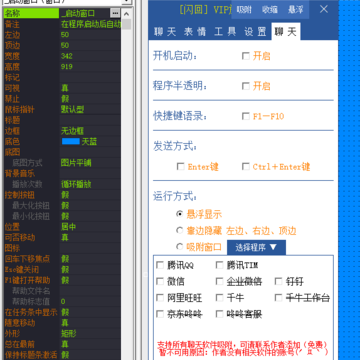Click the 边框 value 无边框
The image size is (360, 360).
72,131
